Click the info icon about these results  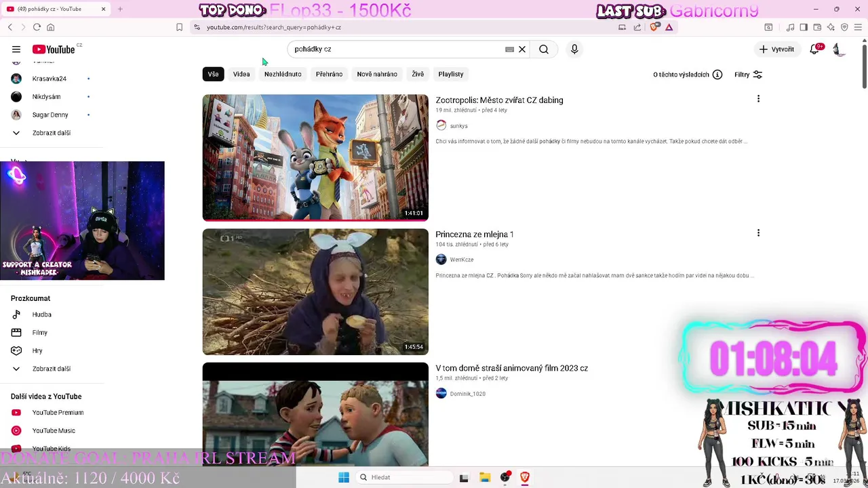(717, 75)
